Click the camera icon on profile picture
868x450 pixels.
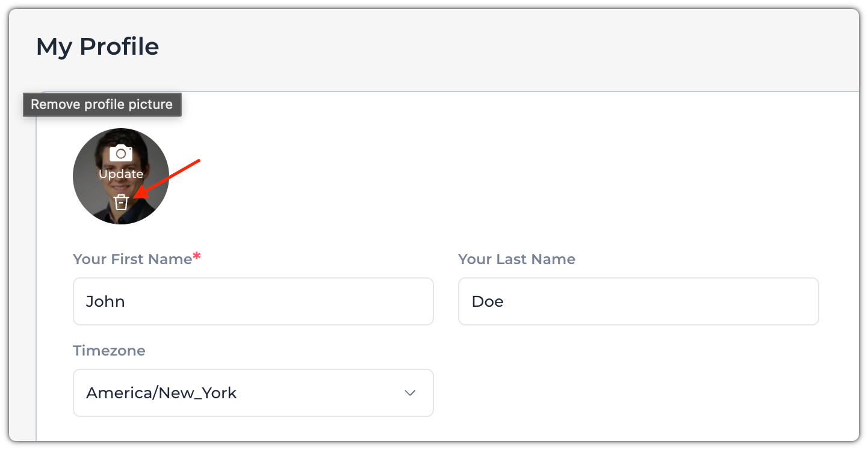121,153
